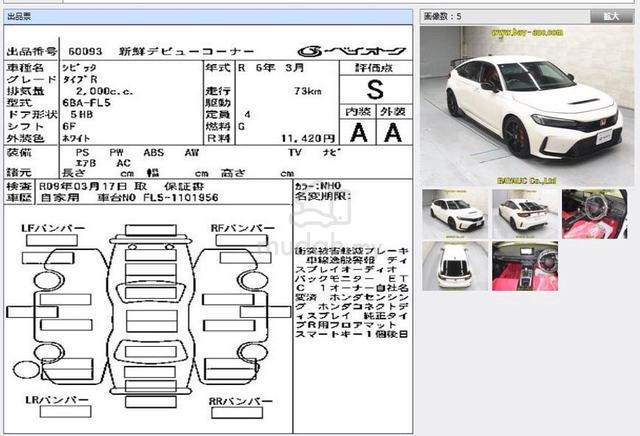Click the box under the LRバンパー label
This screenshot has width=640, height=436.
[65, 412]
